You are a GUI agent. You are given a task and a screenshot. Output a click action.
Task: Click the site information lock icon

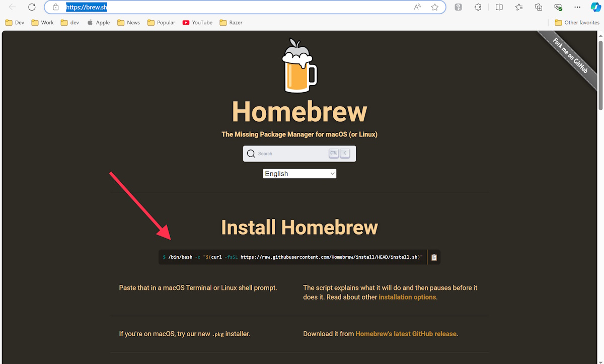tap(56, 7)
